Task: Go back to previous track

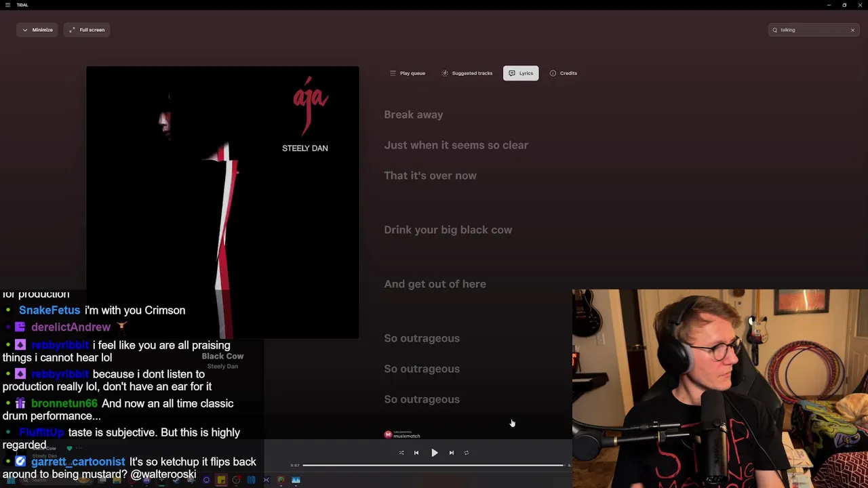Action: pyautogui.click(x=416, y=453)
